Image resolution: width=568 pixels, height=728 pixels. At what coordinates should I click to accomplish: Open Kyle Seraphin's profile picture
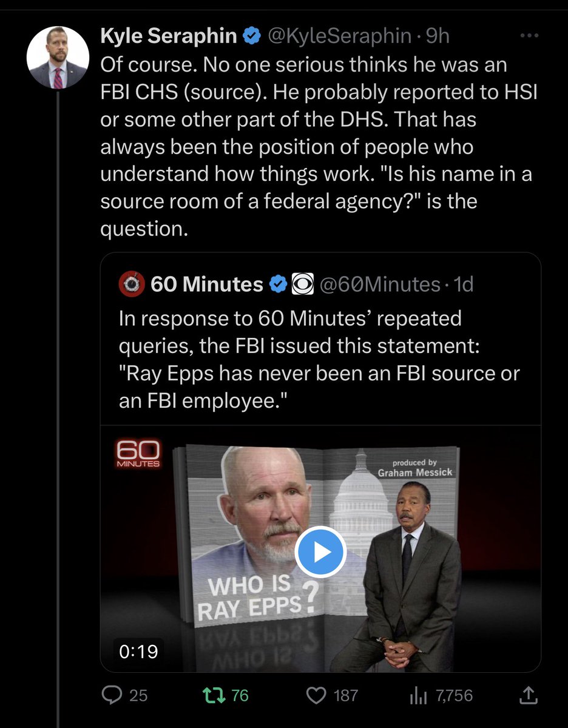pos(57,58)
